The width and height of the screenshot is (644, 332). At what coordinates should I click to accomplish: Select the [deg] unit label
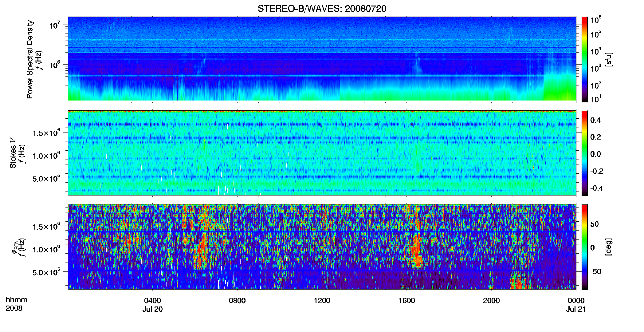coord(608,247)
